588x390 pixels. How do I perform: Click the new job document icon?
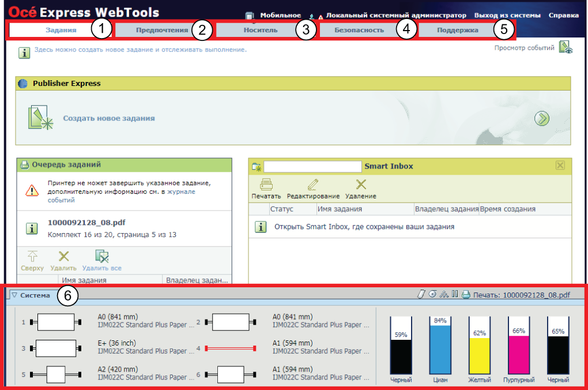(40, 118)
